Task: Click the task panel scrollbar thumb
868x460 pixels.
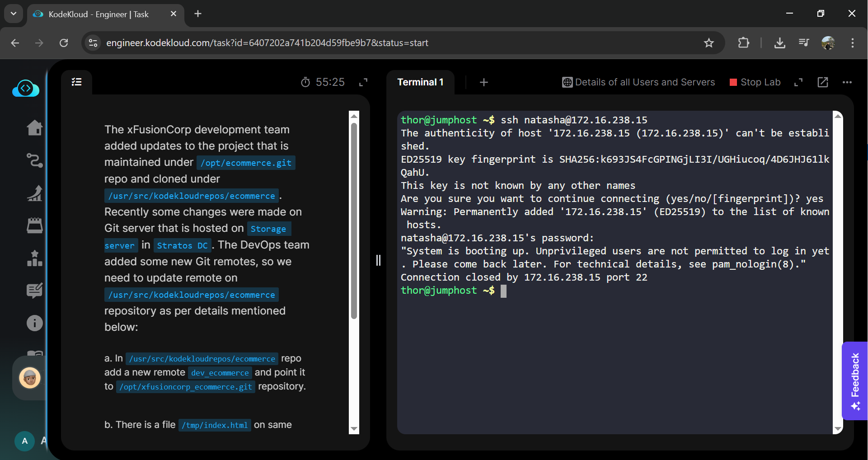Action: coord(354,221)
